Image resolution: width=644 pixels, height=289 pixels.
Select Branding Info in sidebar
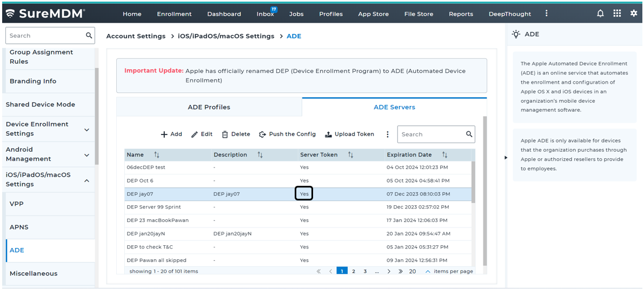(50, 81)
